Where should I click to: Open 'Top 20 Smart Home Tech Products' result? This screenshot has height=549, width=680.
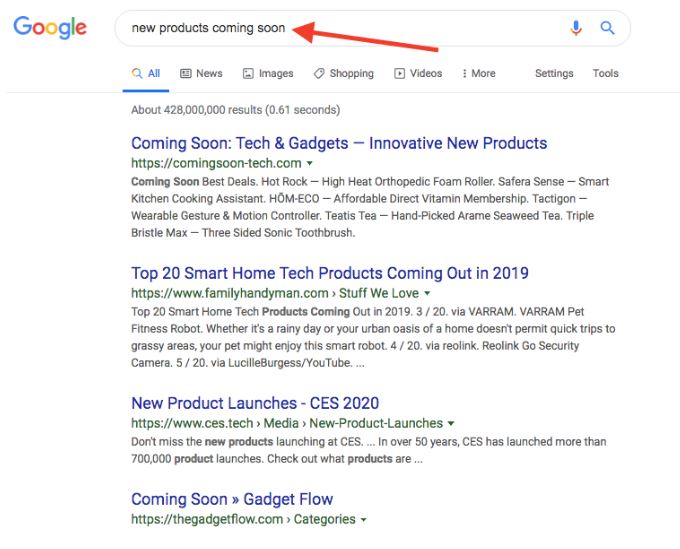point(330,273)
